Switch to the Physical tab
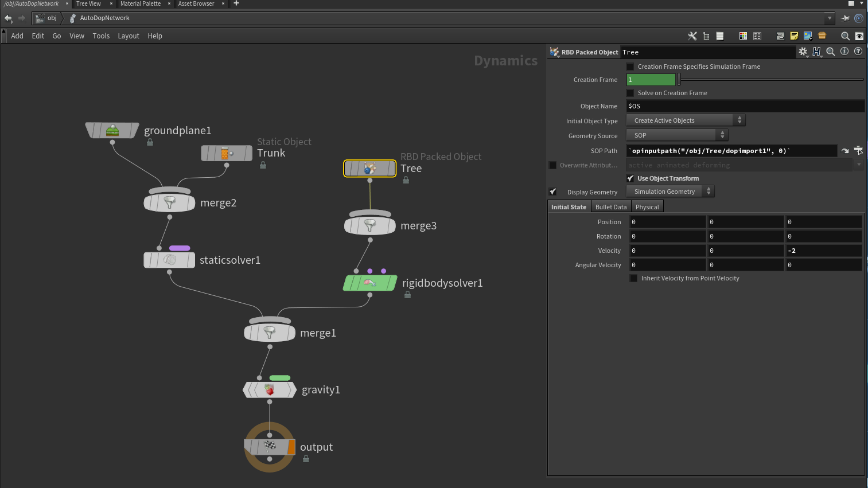This screenshot has height=488, width=868. tap(647, 207)
